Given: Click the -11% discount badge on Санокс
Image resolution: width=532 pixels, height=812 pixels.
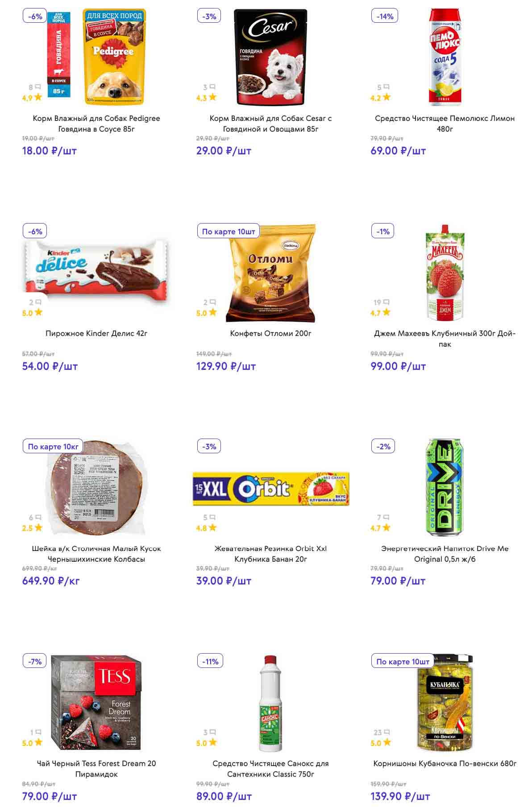Looking at the screenshot, I should pyautogui.click(x=210, y=662).
